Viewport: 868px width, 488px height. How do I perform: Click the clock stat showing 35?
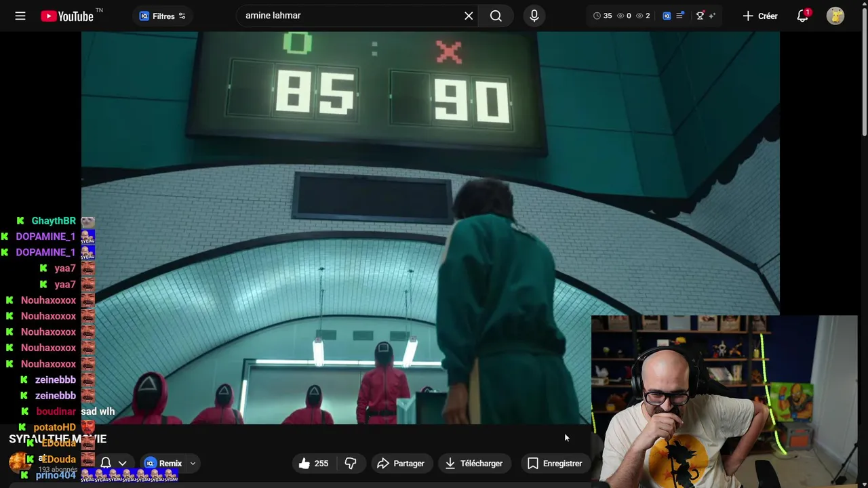tap(602, 16)
